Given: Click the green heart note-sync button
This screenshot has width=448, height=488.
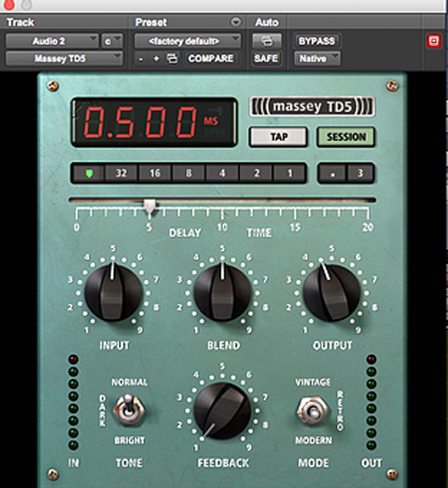Looking at the screenshot, I should point(89,173).
